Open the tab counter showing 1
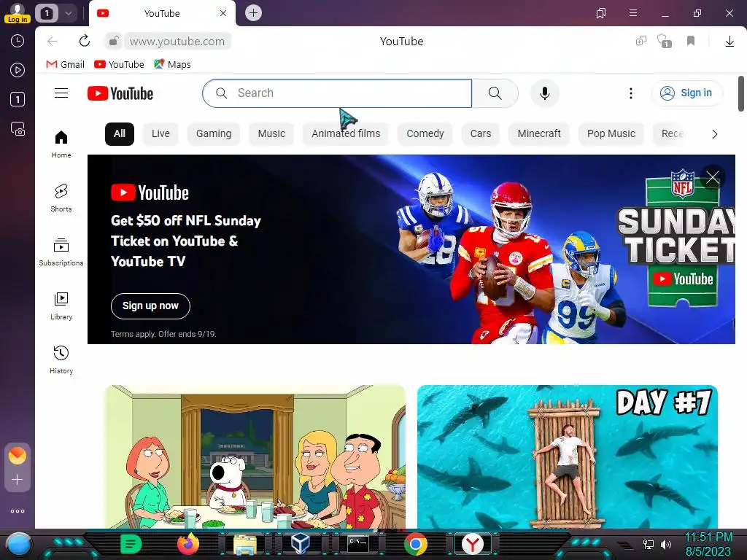 click(47, 13)
